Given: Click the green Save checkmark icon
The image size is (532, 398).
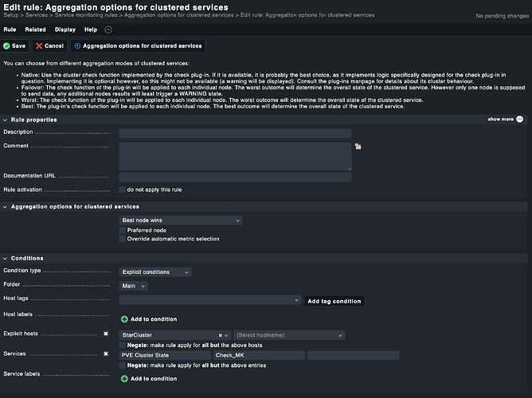Looking at the screenshot, I should 7,46.
